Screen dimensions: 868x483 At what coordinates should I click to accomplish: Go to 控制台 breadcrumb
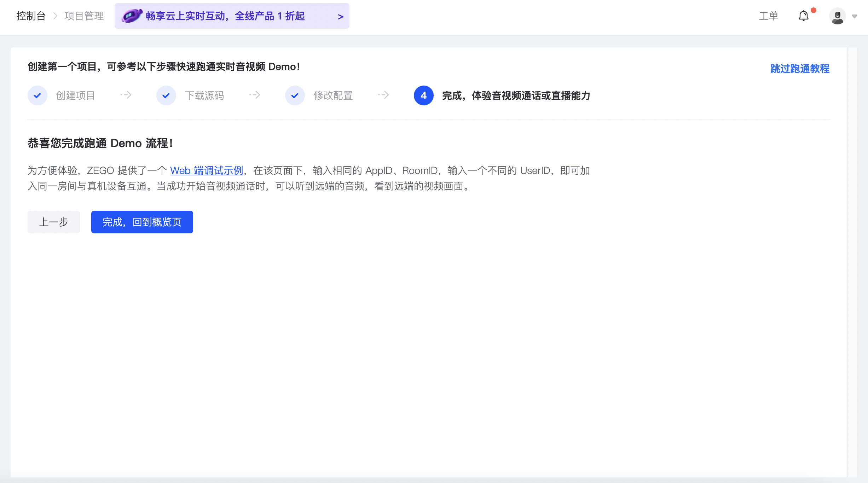(x=31, y=16)
